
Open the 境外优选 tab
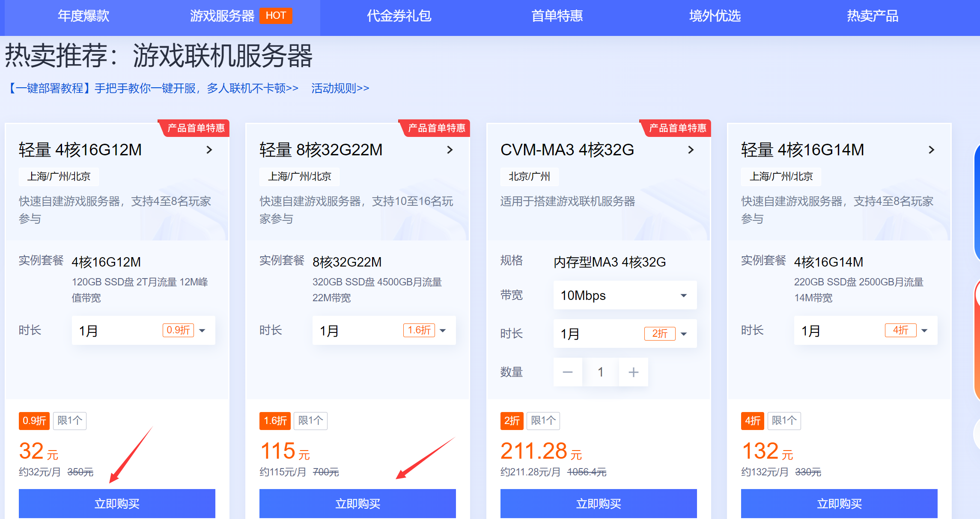click(715, 16)
